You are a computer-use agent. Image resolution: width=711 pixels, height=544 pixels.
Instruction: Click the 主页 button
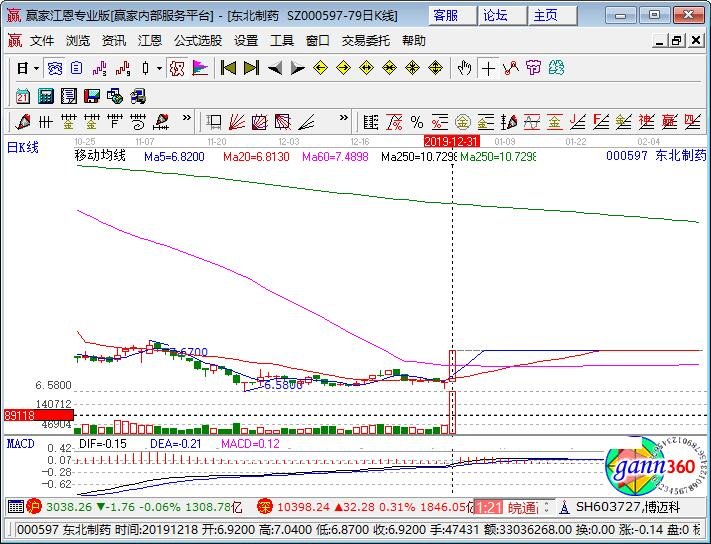552,16
